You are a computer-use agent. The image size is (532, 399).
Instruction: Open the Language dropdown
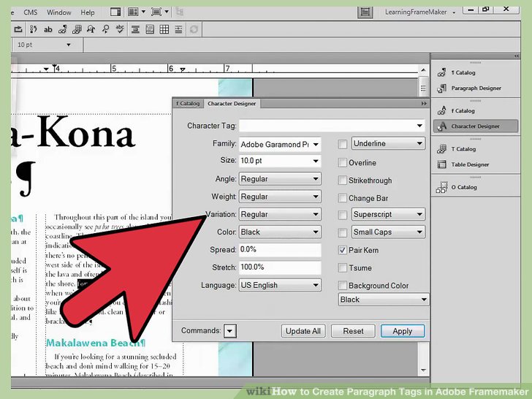(x=280, y=285)
